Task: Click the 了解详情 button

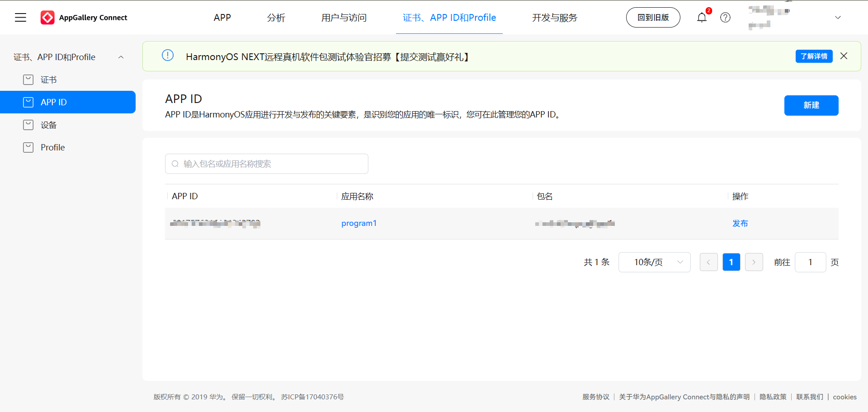Action: point(814,56)
